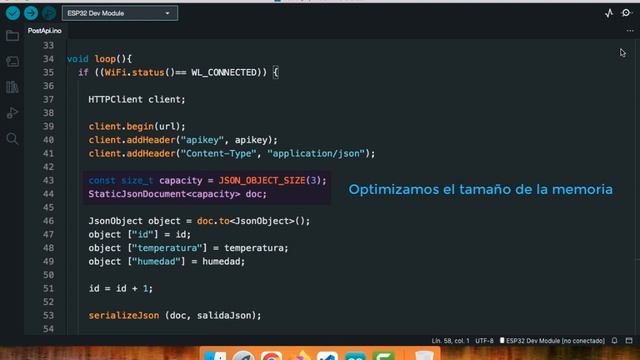Click the "humedad" string in line 49

click(x=156, y=261)
